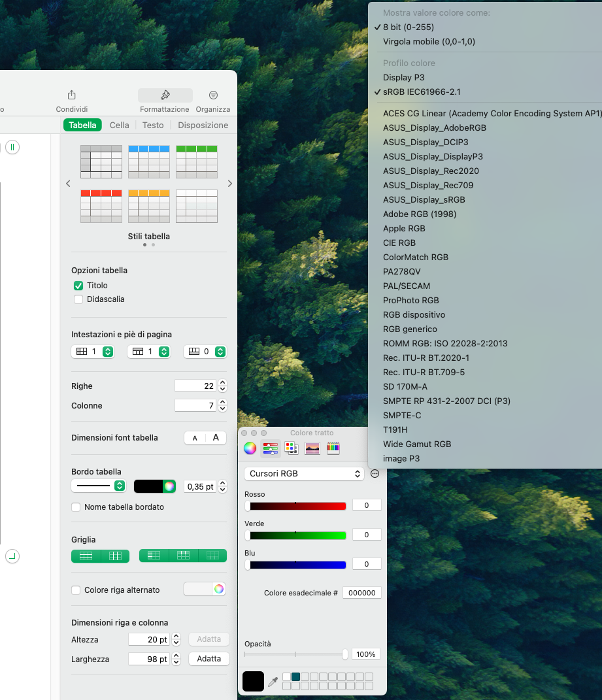602x700 pixels.
Task: Click the larger font size A button
Action: [216, 438]
